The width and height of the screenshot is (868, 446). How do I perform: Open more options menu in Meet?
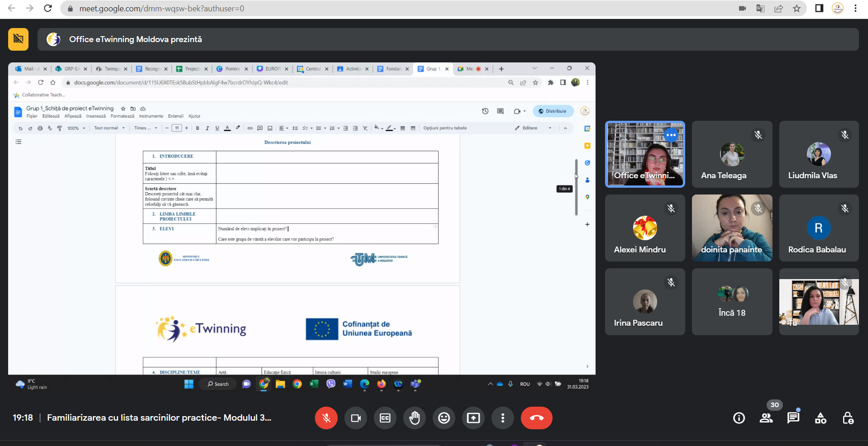pos(503,418)
